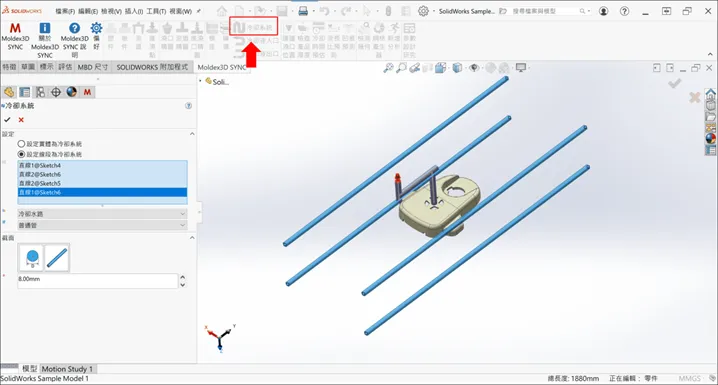The width and height of the screenshot is (718, 385).
Task: Choose the pipe line preview thumbnail
Action: (57, 258)
